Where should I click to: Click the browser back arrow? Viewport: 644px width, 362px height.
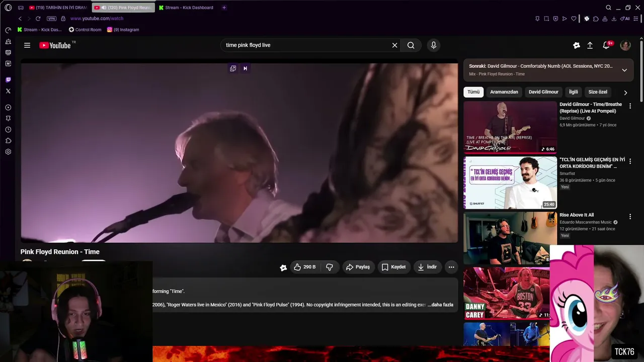tap(20, 19)
